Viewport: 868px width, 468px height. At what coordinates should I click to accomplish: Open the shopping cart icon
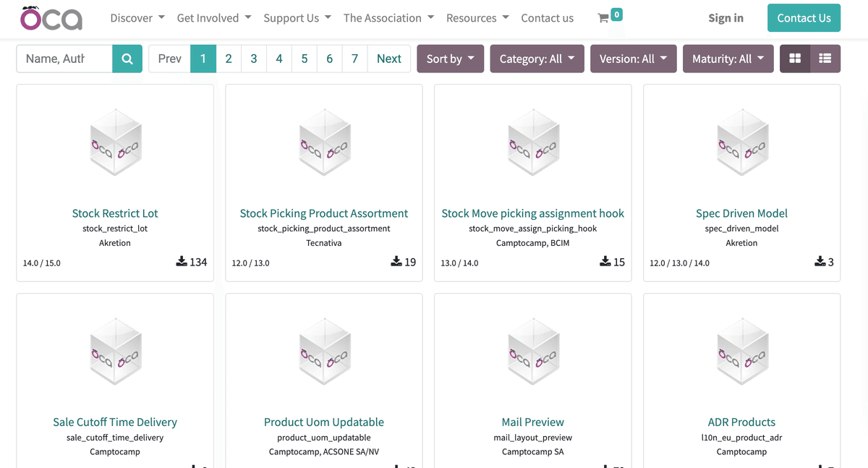tap(603, 18)
